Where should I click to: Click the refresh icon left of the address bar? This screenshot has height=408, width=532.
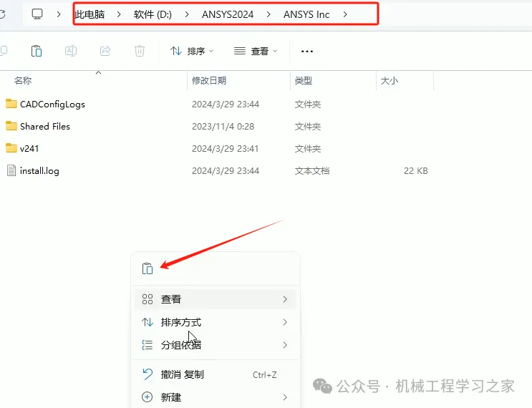[x=2, y=14]
